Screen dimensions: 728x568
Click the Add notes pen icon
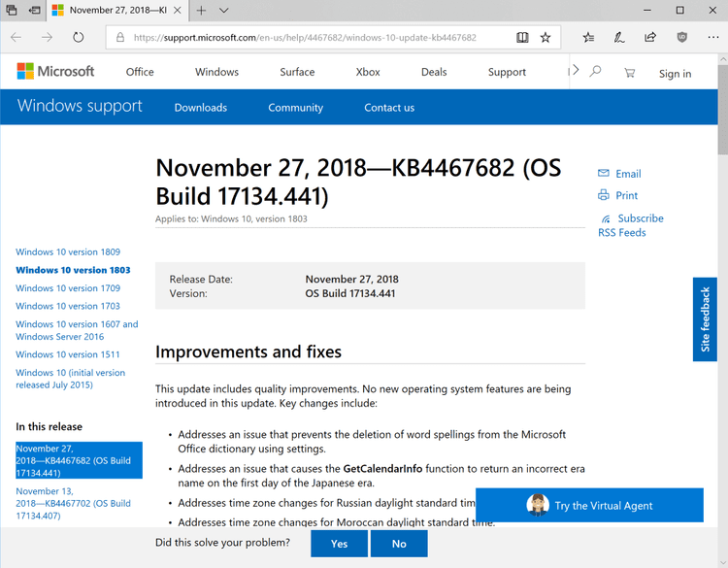619,37
